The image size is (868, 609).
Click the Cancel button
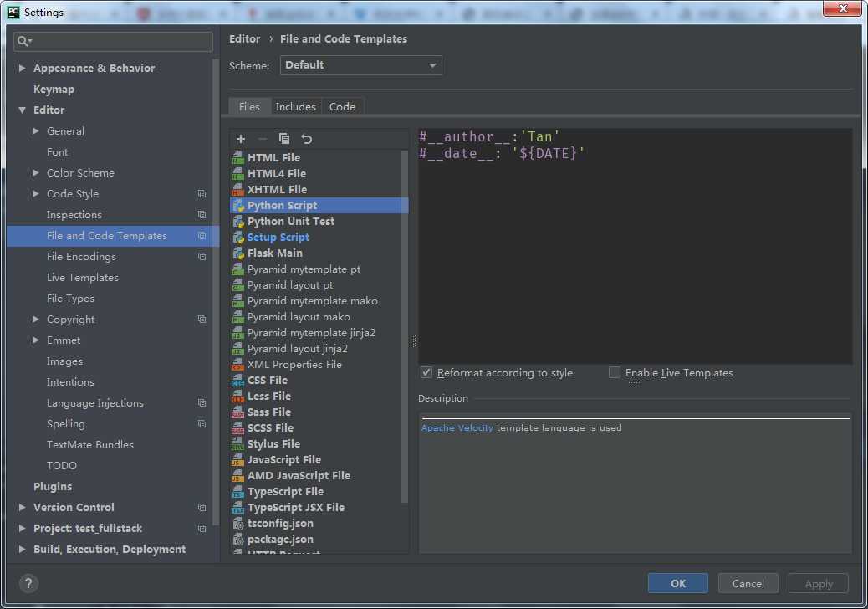pos(748,584)
